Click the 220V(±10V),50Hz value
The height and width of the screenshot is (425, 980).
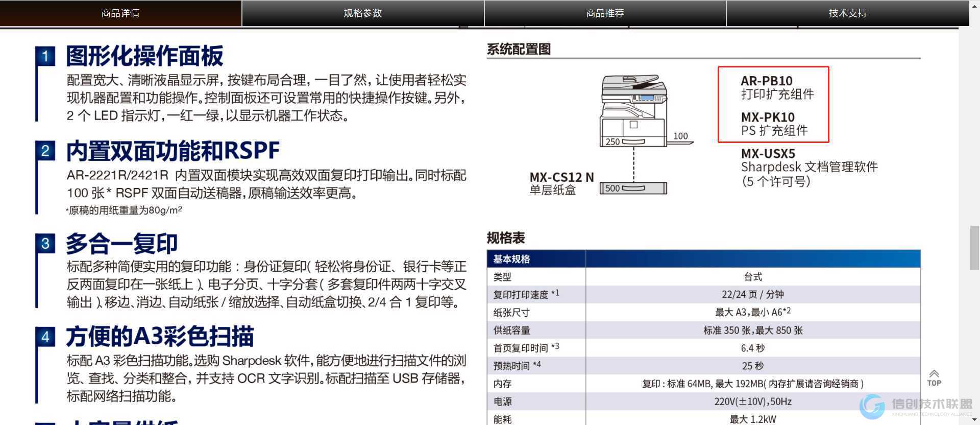tap(753, 402)
